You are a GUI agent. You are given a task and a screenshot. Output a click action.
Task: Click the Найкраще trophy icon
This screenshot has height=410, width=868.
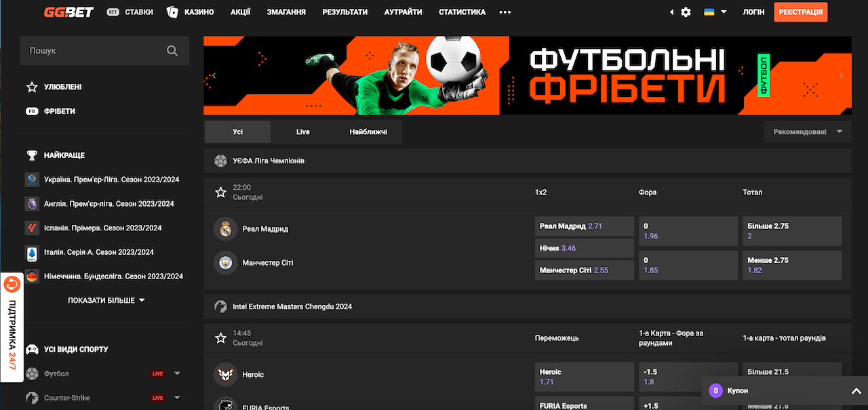pos(32,155)
